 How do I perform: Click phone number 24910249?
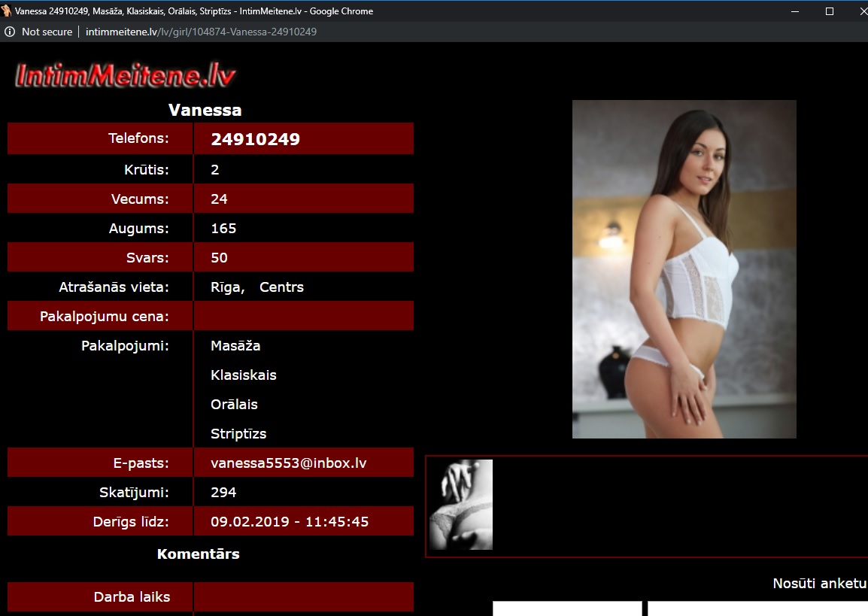pos(255,139)
